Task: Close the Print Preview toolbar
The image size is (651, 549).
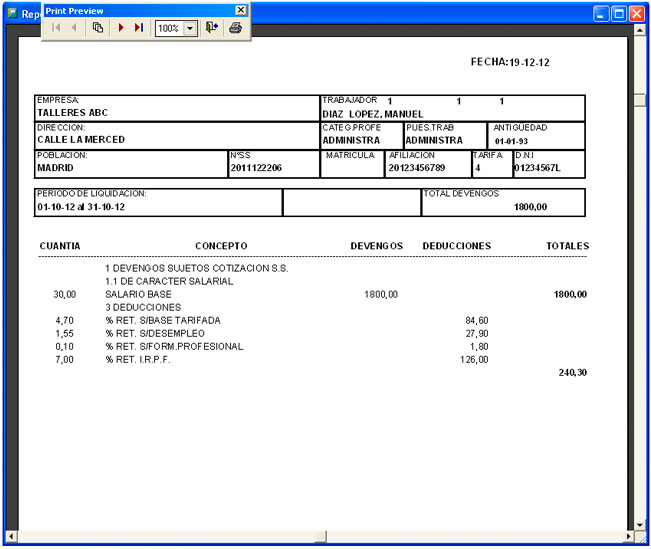Action: click(x=241, y=10)
